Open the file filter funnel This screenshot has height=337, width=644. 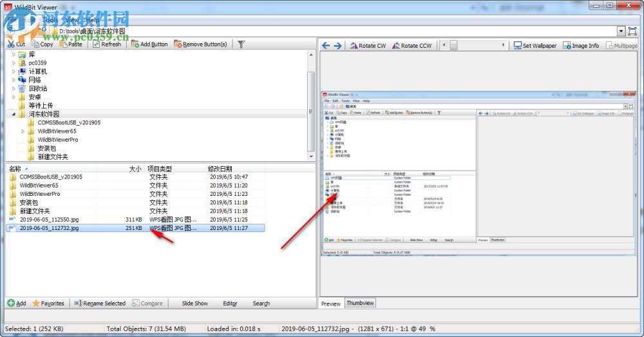coord(241,44)
